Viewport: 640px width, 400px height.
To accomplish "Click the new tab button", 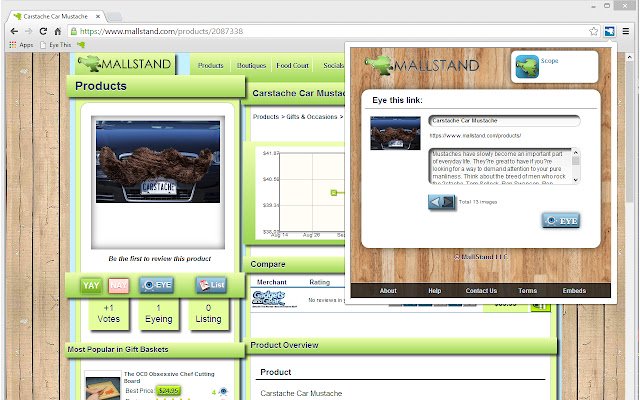I will [x=114, y=17].
